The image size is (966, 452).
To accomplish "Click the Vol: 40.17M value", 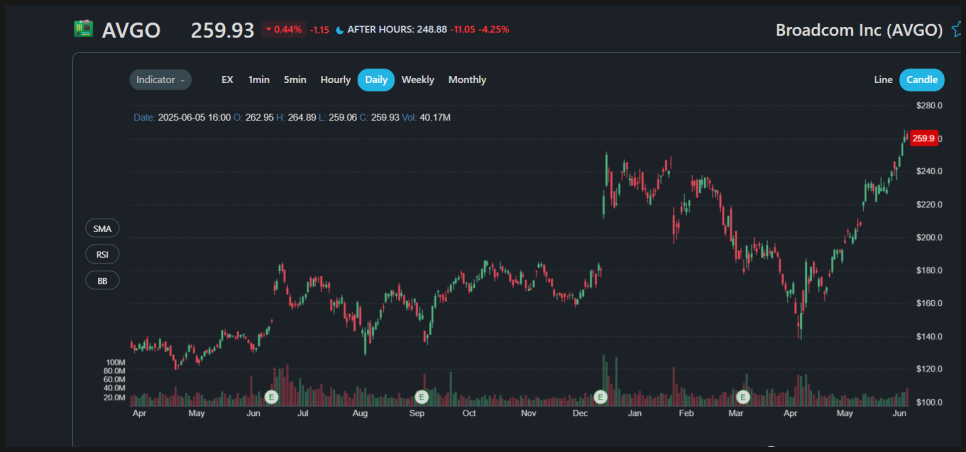I will click(426, 117).
